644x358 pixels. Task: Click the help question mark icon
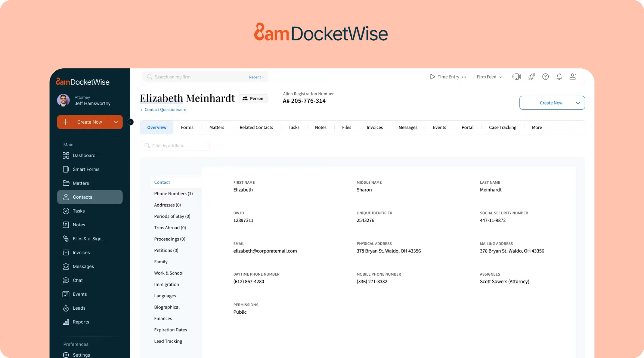[546, 77]
